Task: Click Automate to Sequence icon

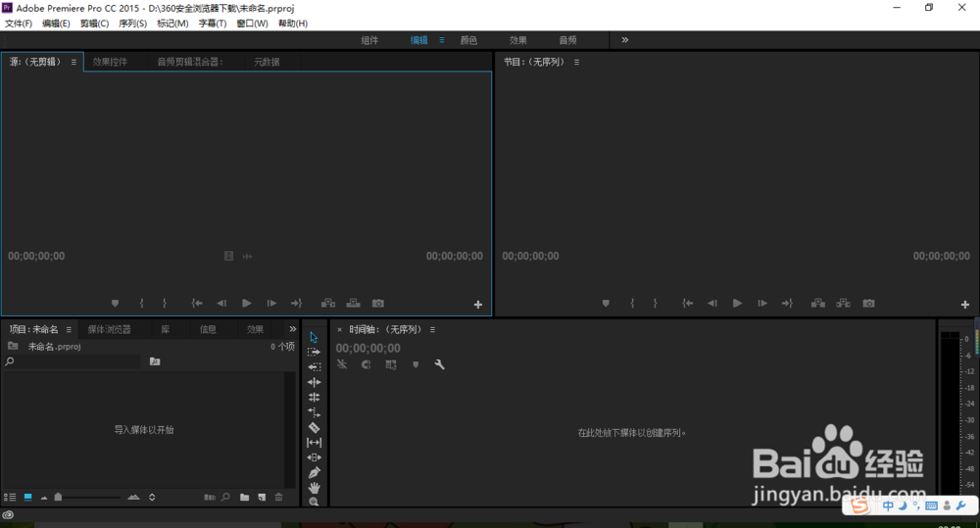Action: [210, 498]
